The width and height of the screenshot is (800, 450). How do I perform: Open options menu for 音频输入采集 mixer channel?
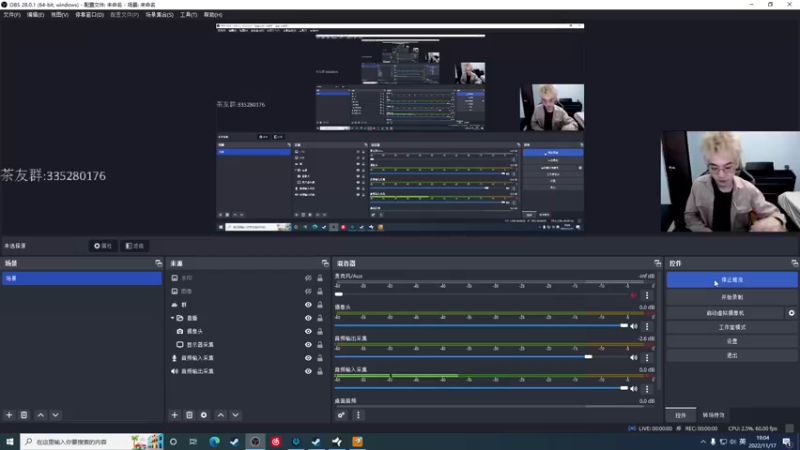(x=647, y=388)
